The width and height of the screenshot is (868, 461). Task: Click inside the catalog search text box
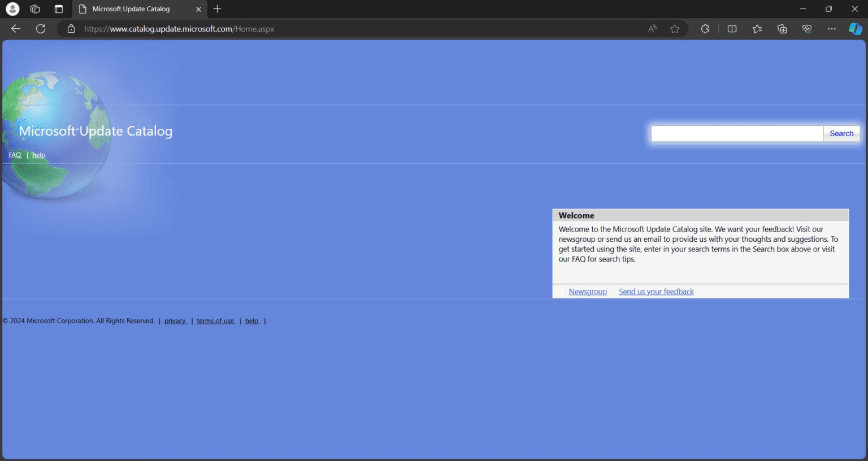point(736,134)
